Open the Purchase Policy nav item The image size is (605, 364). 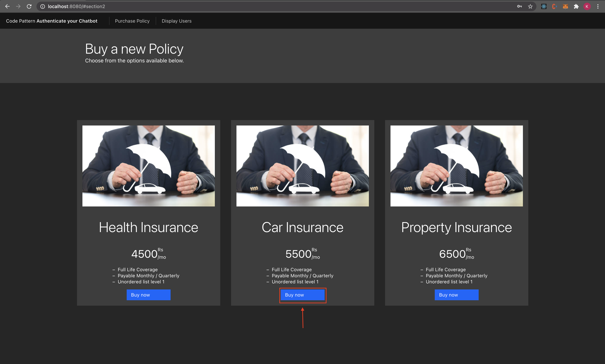click(x=132, y=21)
